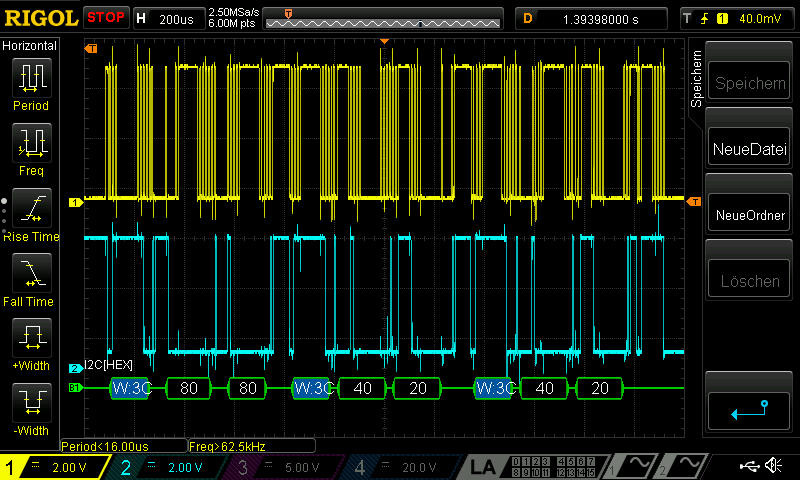
Task: Select the Period measurement icon
Action: 30,78
